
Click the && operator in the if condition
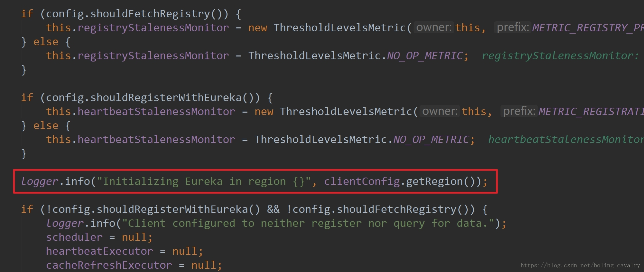[x=273, y=209]
